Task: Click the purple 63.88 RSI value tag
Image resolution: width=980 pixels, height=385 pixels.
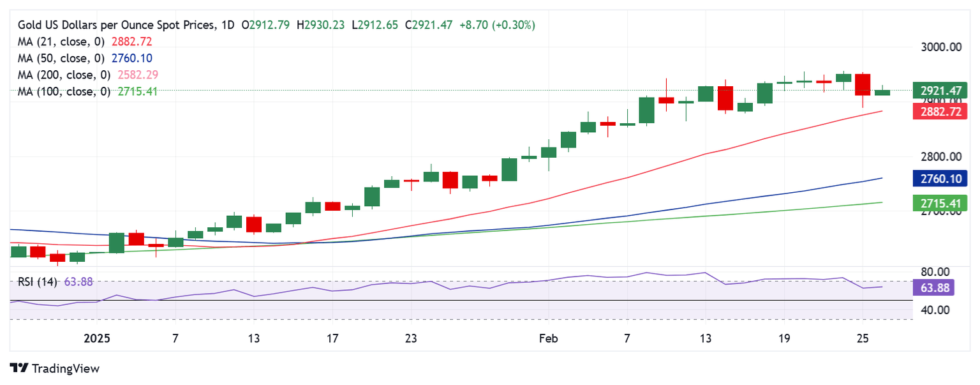Action: coord(935,287)
